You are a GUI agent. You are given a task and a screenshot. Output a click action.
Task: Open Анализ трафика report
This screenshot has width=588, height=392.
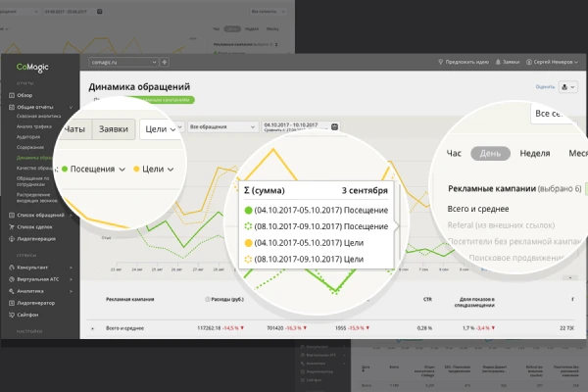(x=33, y=126)
